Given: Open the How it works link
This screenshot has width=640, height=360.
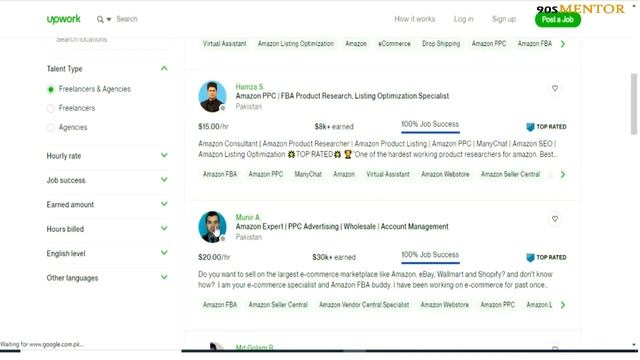Looking at the screenshot, I should click(414, 19).
